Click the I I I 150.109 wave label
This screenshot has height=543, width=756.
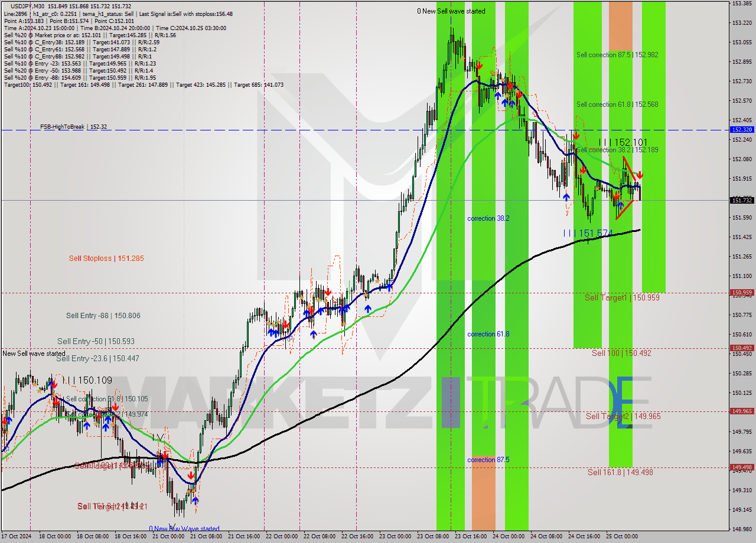(x=87, y=381)
